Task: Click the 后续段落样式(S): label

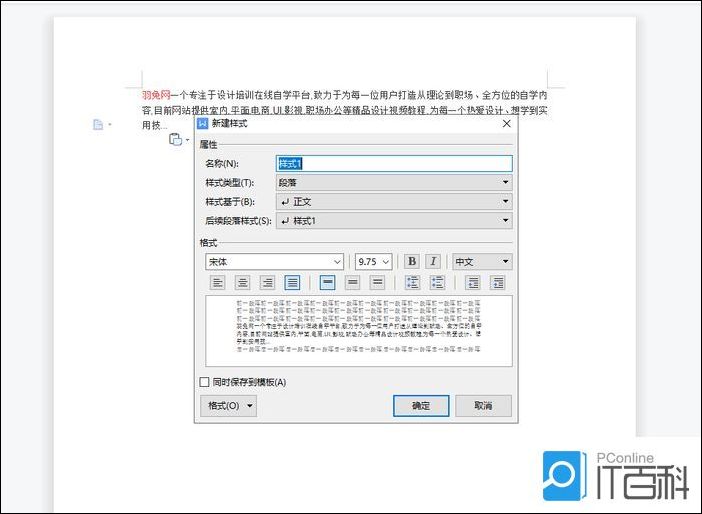Action: 238,221
